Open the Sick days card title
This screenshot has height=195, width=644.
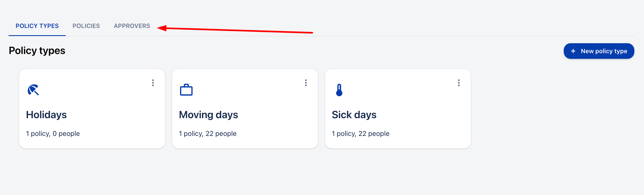354,115
